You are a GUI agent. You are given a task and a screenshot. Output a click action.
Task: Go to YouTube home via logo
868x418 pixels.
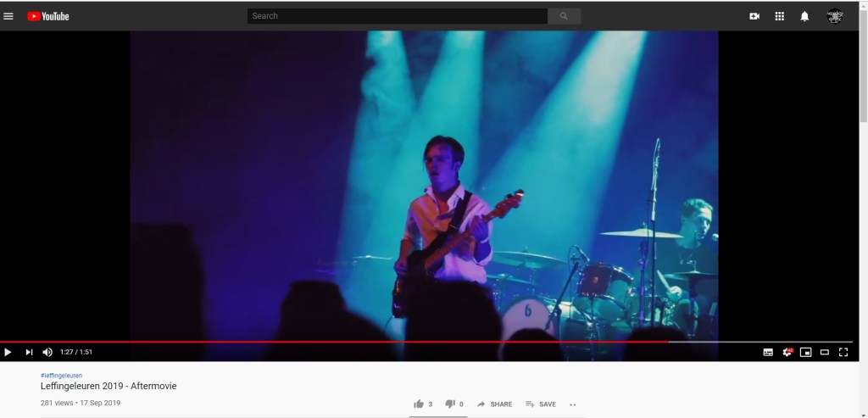click(47, 16)
